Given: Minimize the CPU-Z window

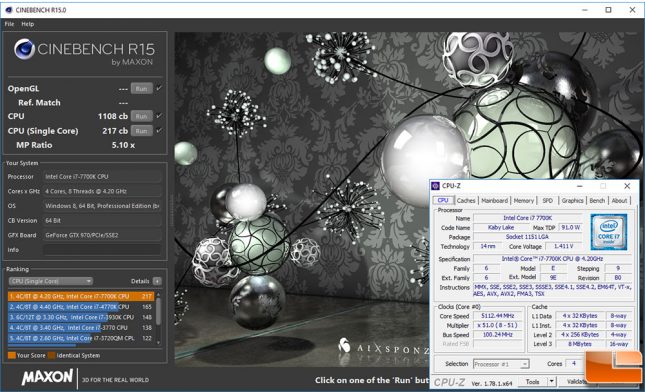Looking at the screenshot, I should 580,186.
